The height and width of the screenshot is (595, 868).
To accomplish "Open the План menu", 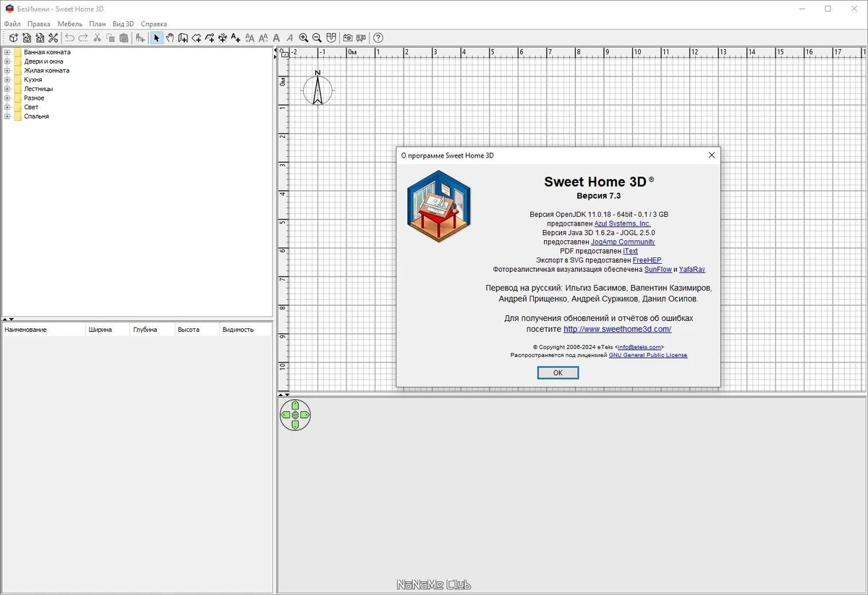I will 97,24.
